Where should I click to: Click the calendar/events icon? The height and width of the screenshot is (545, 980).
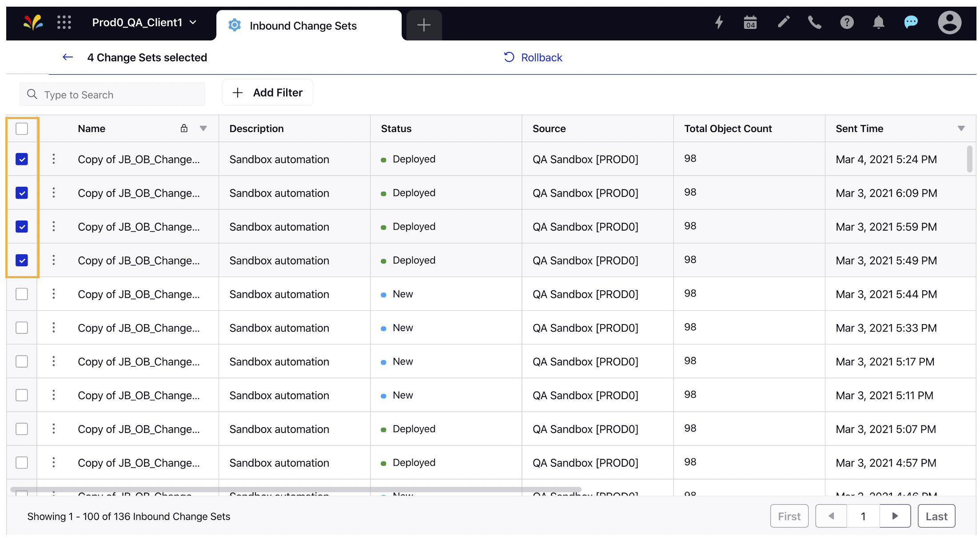751,20
